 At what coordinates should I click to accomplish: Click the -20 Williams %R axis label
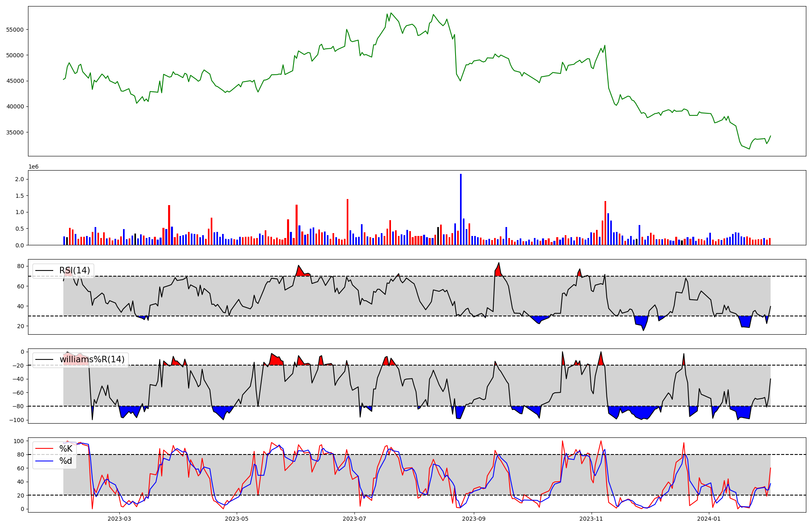(18, 366)
